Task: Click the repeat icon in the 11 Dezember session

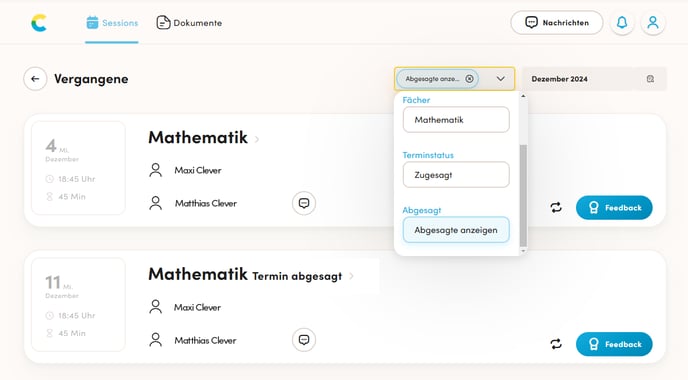Action: coord(556,344)
